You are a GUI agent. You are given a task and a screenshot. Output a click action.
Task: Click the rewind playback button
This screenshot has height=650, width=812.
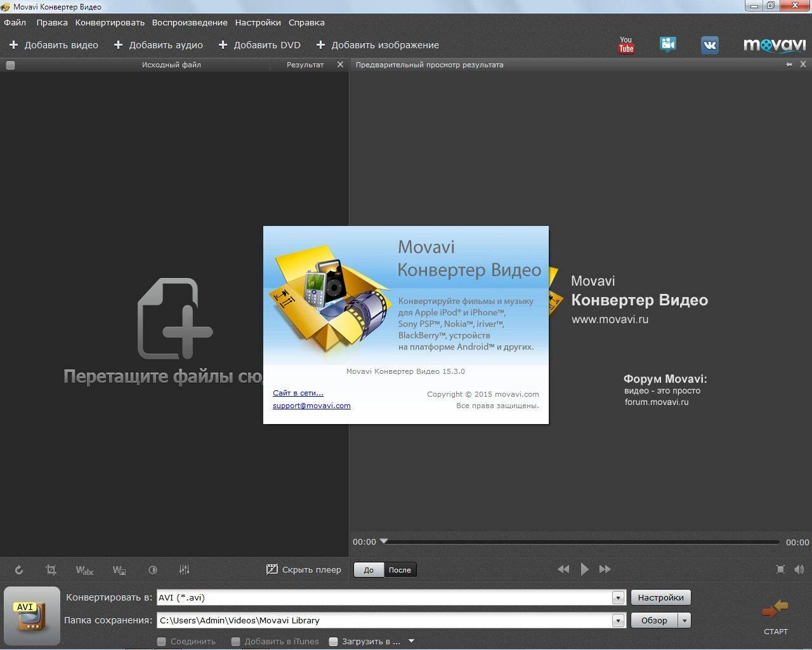563,569
